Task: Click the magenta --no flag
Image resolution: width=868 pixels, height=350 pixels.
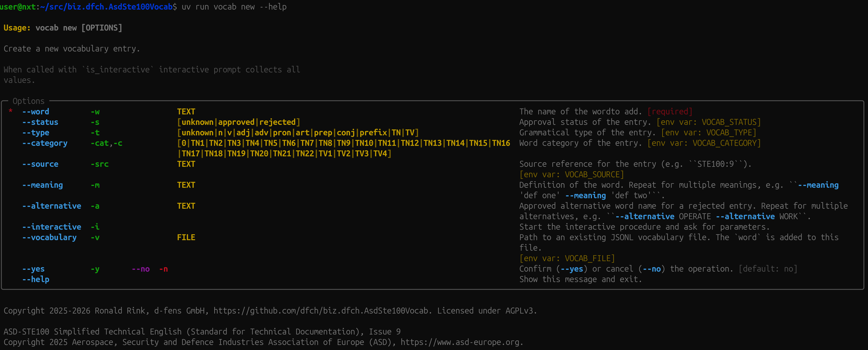Action: click(141, 269)
